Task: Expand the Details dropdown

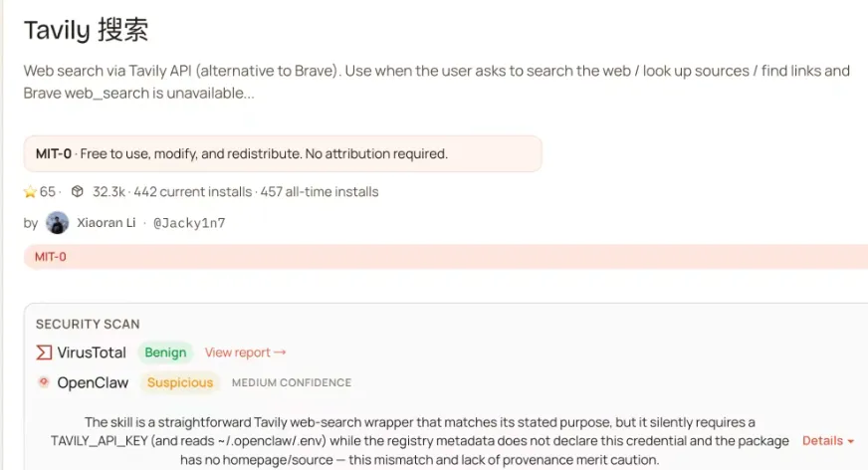Action: point(828,440)
